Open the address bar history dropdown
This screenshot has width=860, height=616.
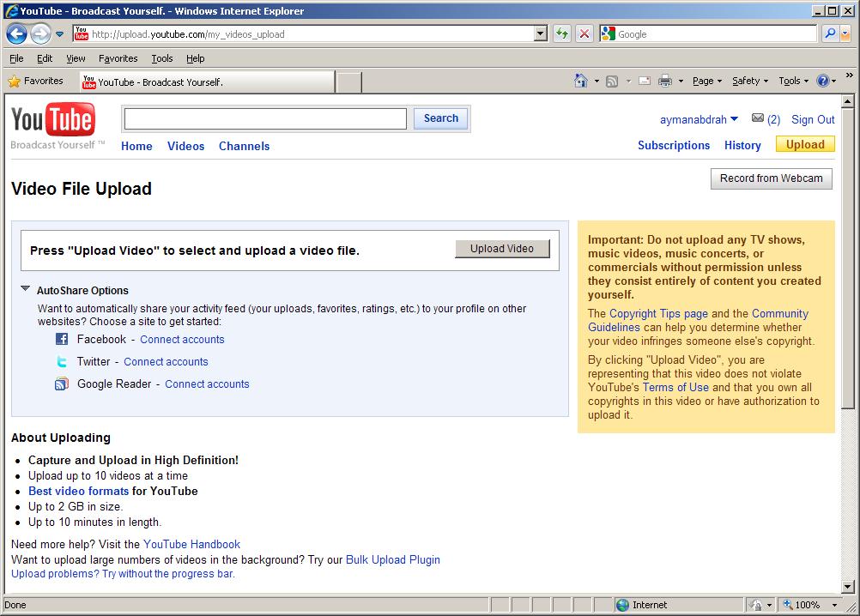point(540,34)
